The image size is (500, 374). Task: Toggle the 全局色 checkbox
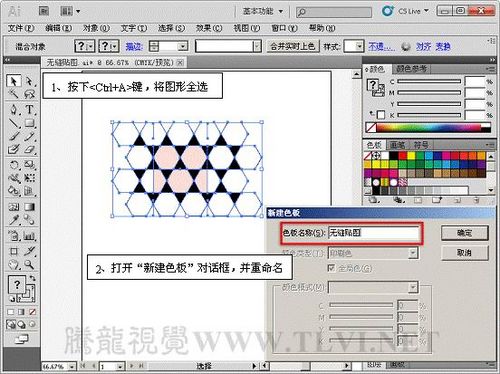coord(331,268)
